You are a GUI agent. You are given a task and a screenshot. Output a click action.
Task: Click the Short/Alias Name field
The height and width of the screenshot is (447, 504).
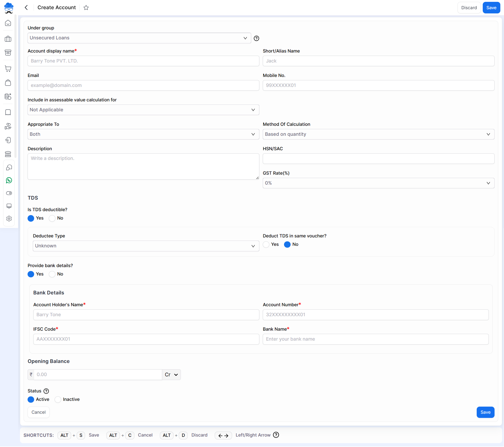379,61
